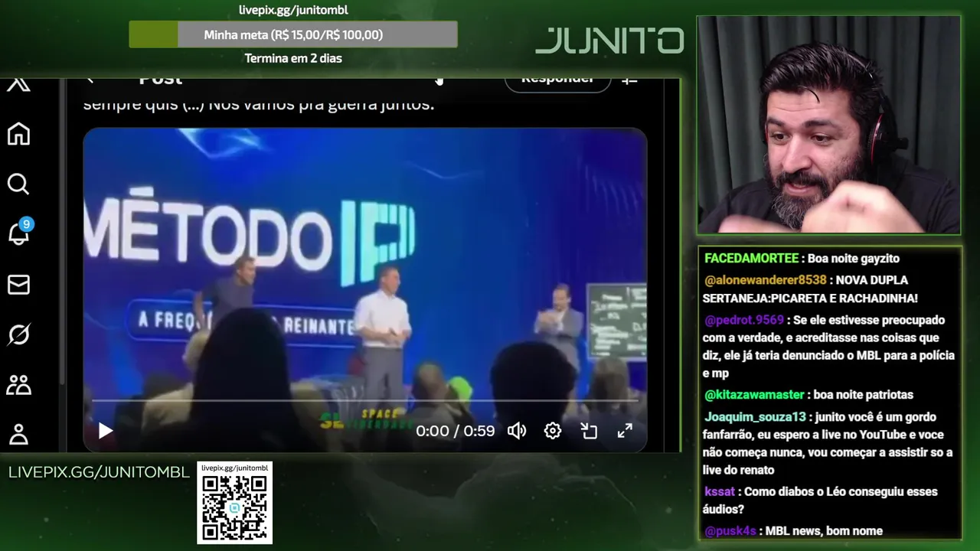Seek on the video progress bar
Viewport: 980px width, 551px height.
point(365,400)
